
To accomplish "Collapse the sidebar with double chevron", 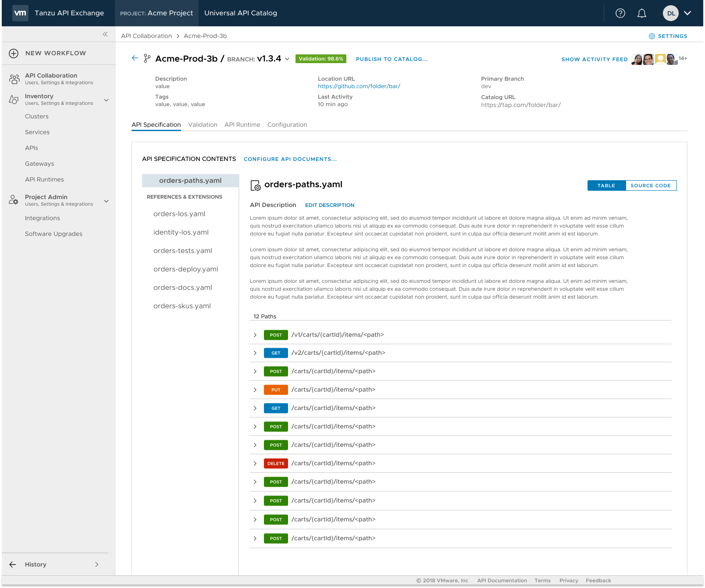I will (105, 34).
